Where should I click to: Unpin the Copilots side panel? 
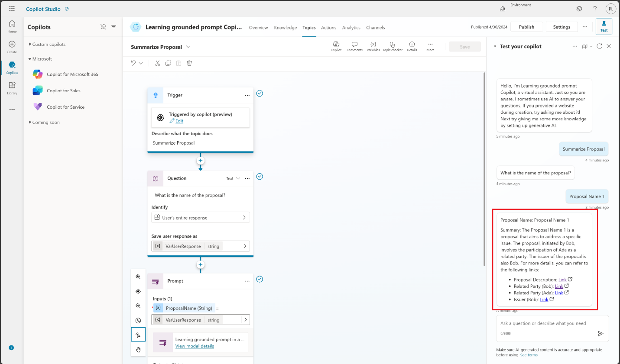(103, 27)
